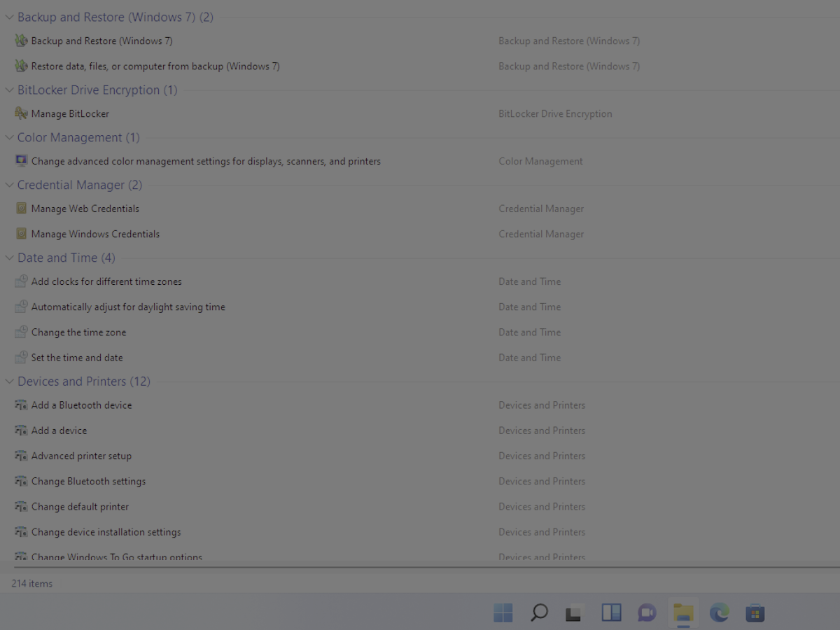Open Teams Chat from taskbar
This screenshot has height=630, width=840.
tap(647, 612)
